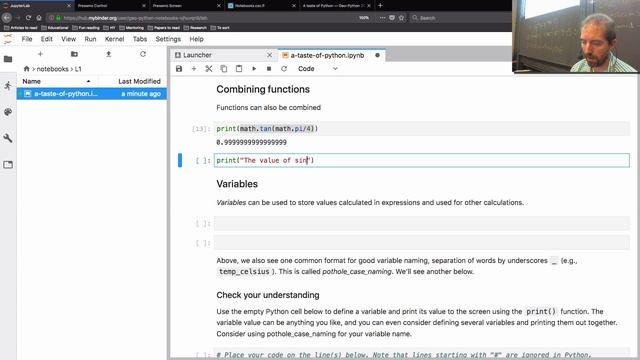
Task: Open the cell type Code dropdown
Action: pyautogui.click(x=318, y=69)
